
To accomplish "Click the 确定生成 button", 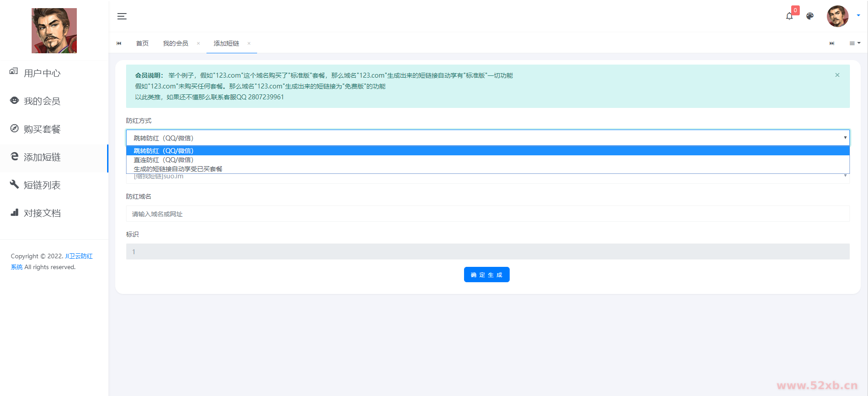I will tap(486, 275).
